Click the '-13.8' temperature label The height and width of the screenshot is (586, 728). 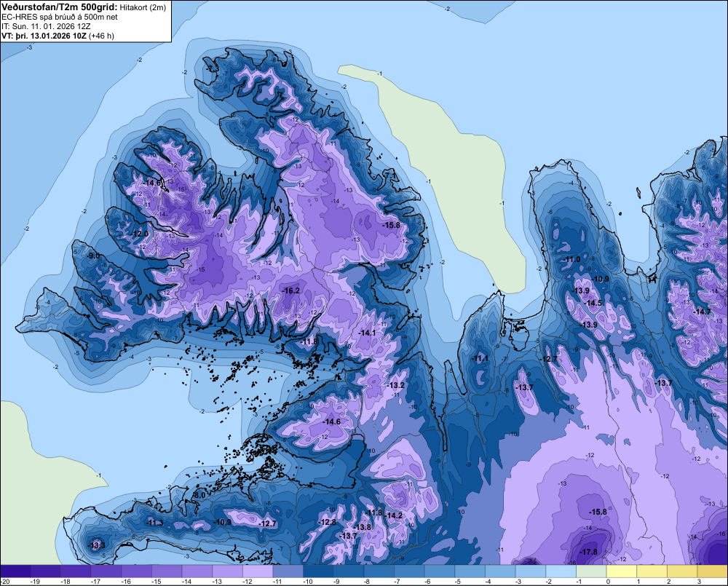click(x=363, y=527)
